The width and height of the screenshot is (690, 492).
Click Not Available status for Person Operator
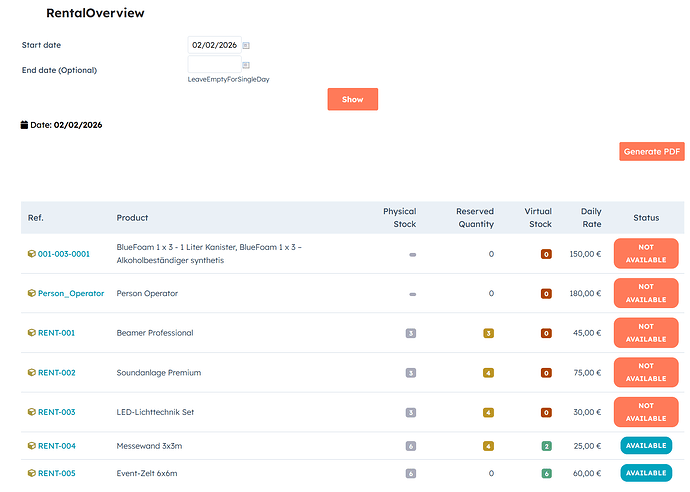646,293
